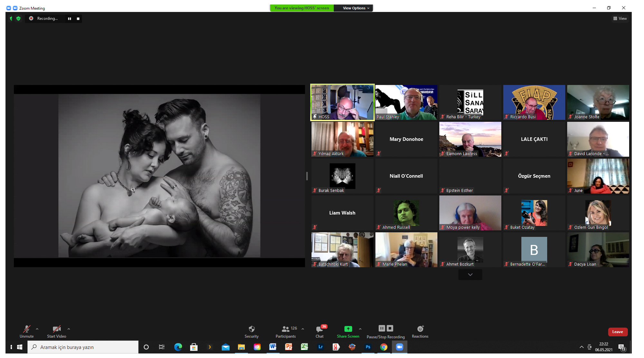Viewport: 644px width, 358px height.
Task: Click the red Leave button
Action: tap(617, 332)
